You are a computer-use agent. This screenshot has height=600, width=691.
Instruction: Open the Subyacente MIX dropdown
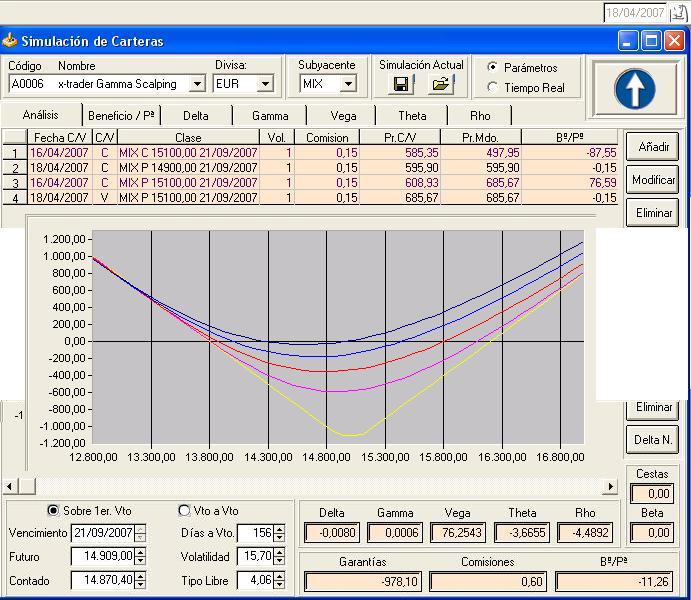click(x=348, y=85)
